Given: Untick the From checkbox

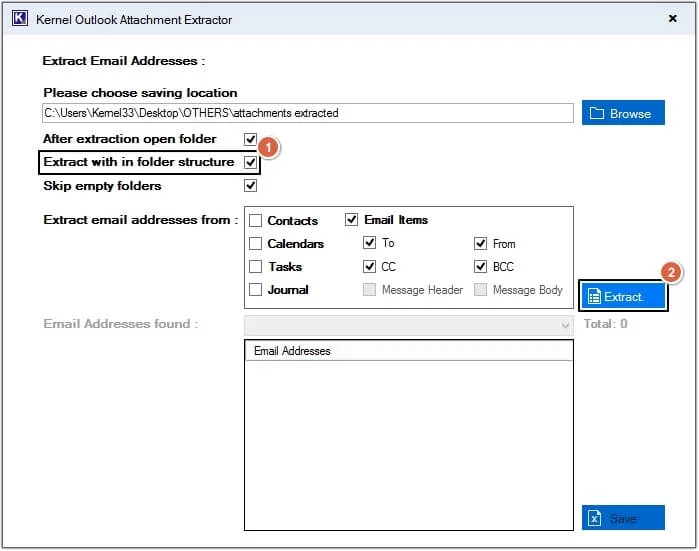Looking at the screenshot, I should 480,243.
